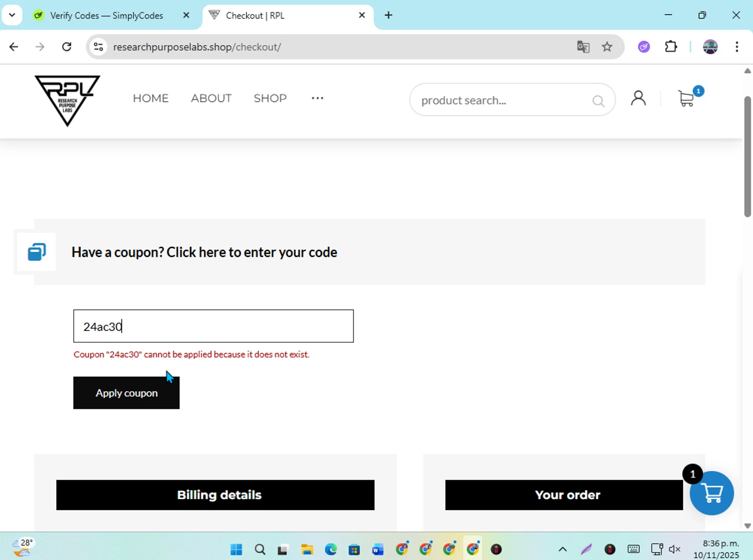Open Task View on taskbar
The width and height of the screenshot is (753, 560).
(283, 549)
